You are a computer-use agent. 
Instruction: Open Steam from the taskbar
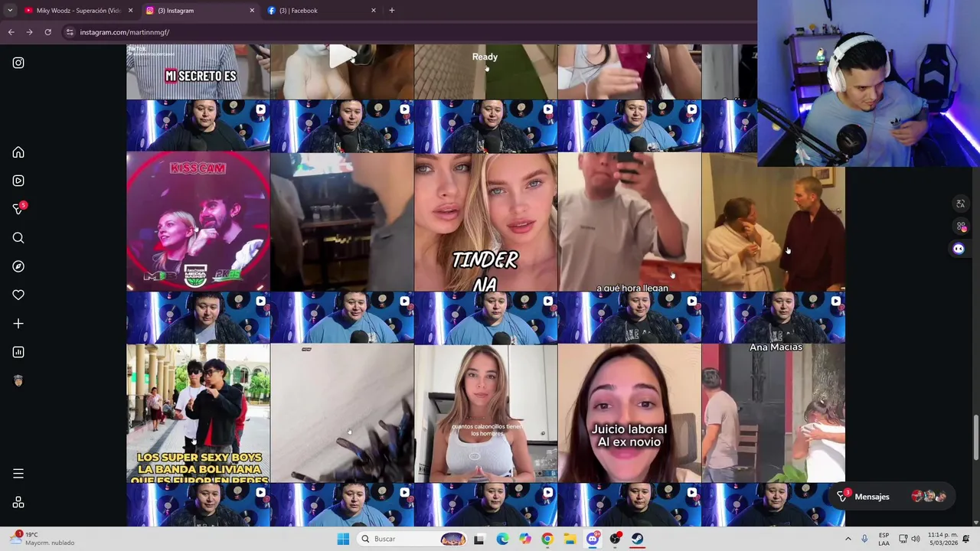click(637, 539)
